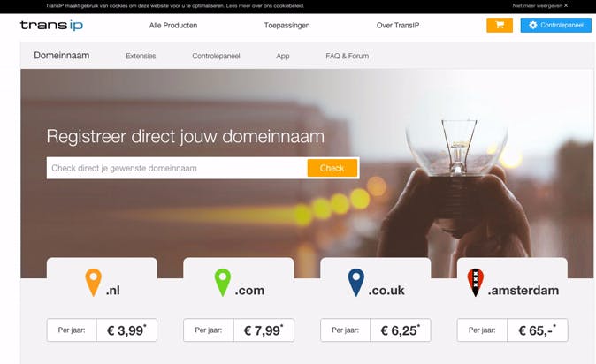Select the Controlepaneel sub-navigation tab
Image resolution: width=596 pixels, height=364 pixels.
pos(216,56)
